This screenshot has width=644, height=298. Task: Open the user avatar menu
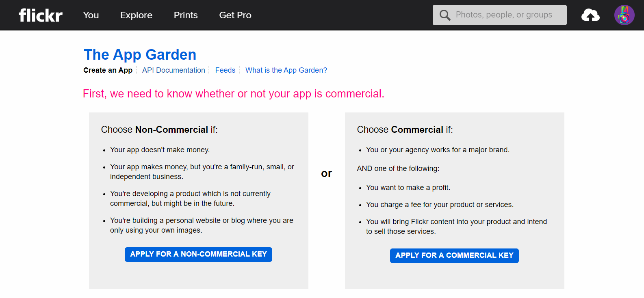(x=624, y=15)
